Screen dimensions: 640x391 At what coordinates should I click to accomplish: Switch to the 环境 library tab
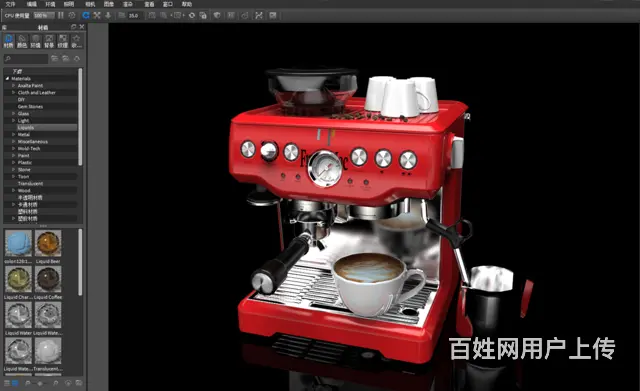pyautogui.click(x=36, y=41)
